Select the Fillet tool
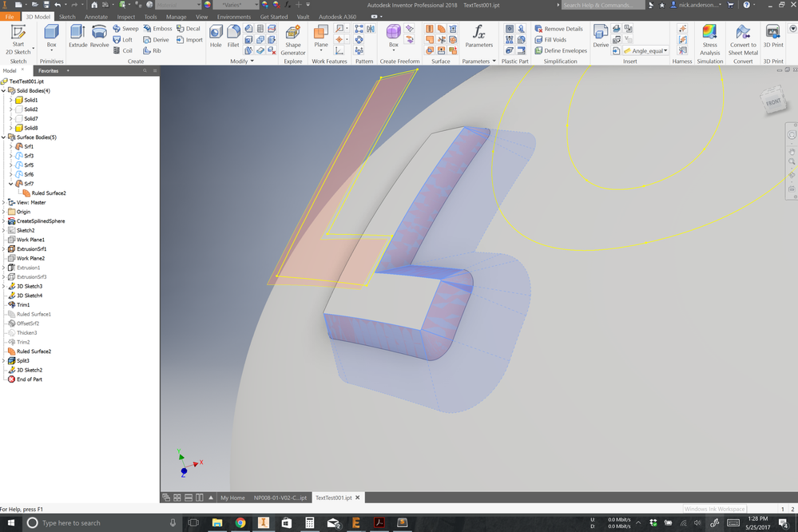The image size is (798, 532). tap(233, 36)
